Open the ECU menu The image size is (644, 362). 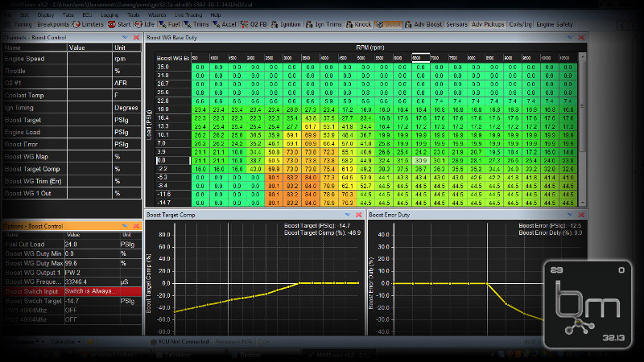click(87, 14)
